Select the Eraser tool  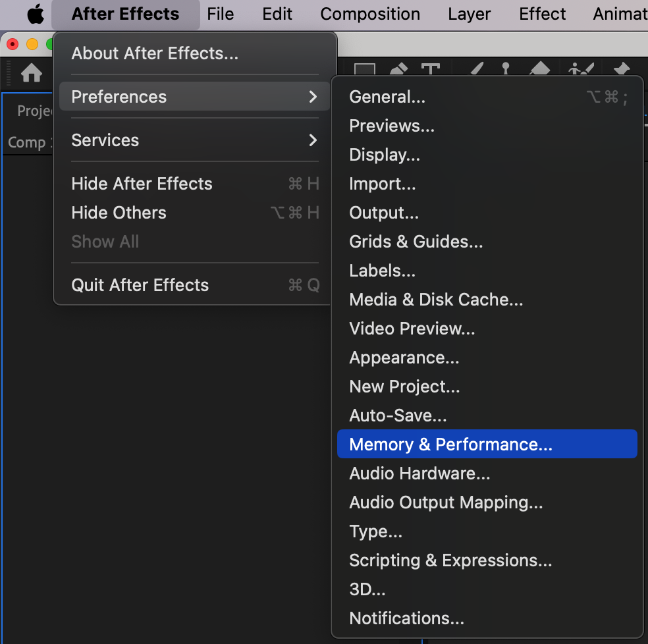(539, 70)
